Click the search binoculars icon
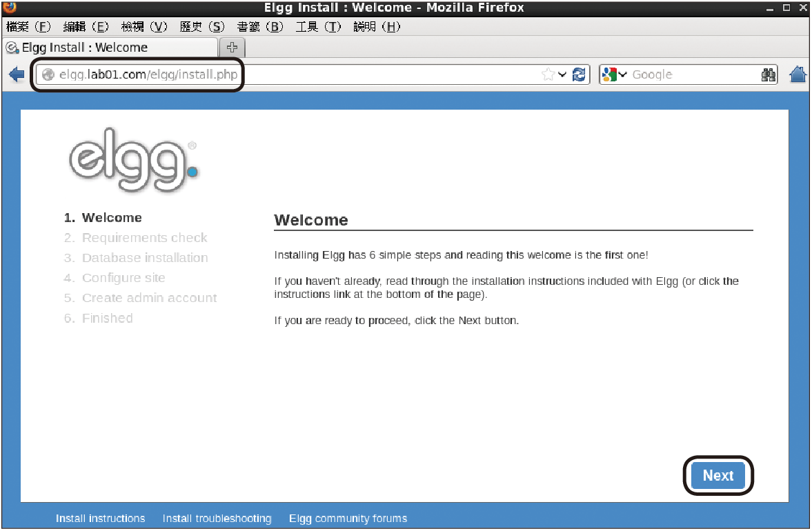 point(769,74)
